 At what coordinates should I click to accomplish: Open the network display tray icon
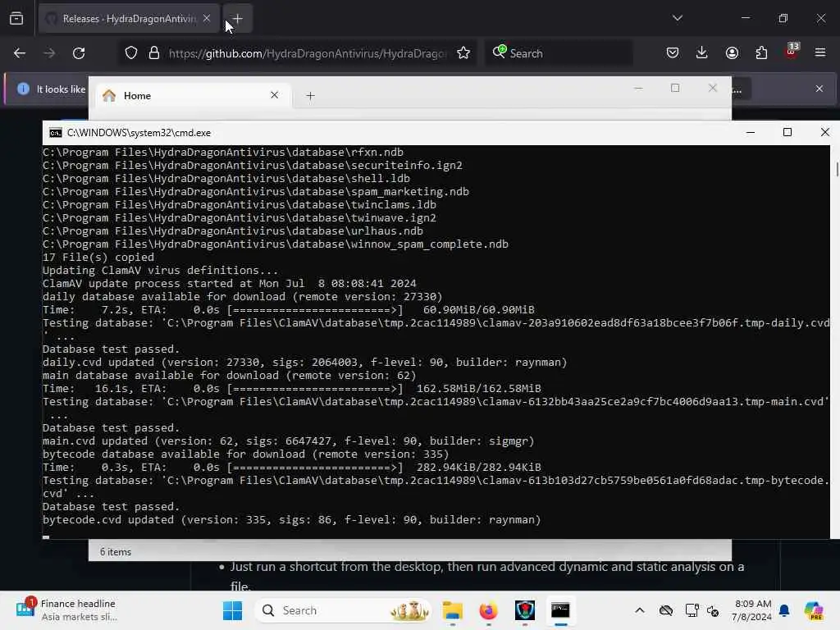[692, 610]
